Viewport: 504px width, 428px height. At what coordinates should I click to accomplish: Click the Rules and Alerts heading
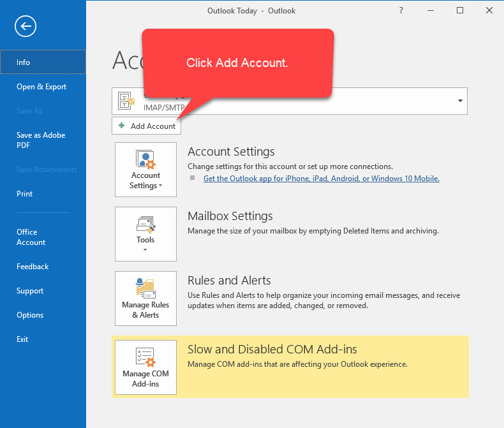click(229, 281)
